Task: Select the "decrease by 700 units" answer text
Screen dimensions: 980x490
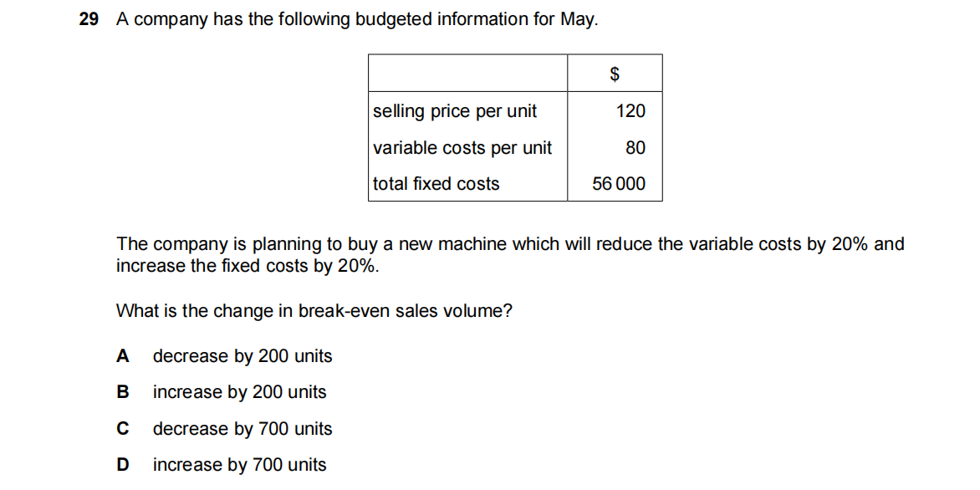Action: (x=242, y=429)
